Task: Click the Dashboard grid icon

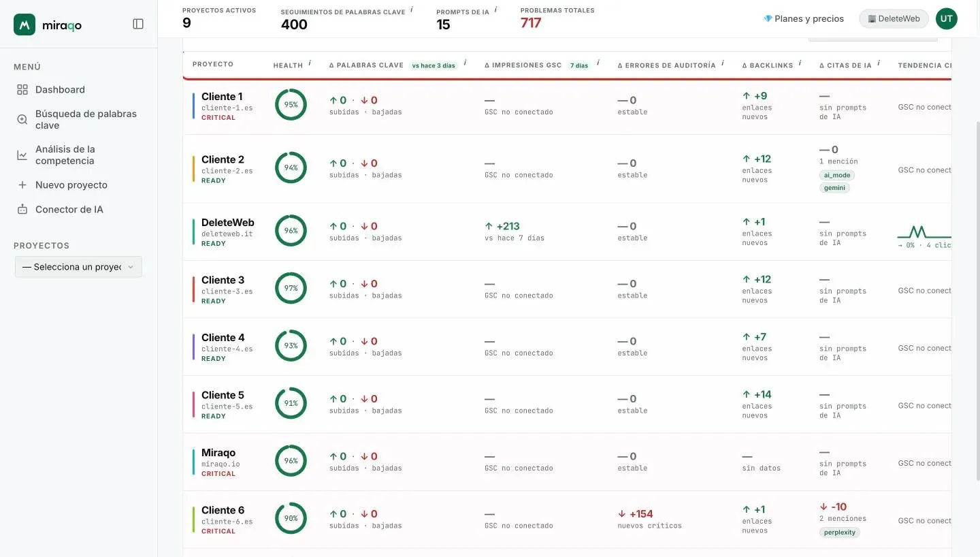Action: [x=22, y=90]
